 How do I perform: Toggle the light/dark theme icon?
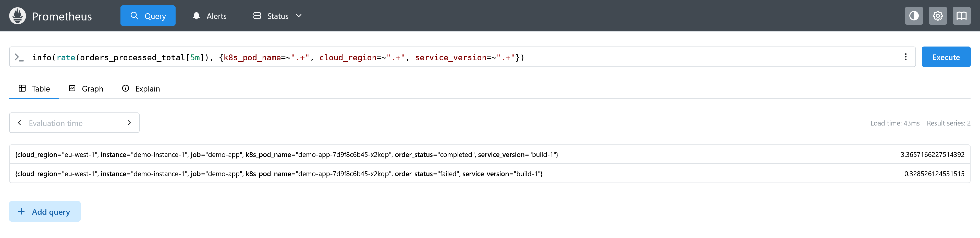click(914, 16)
